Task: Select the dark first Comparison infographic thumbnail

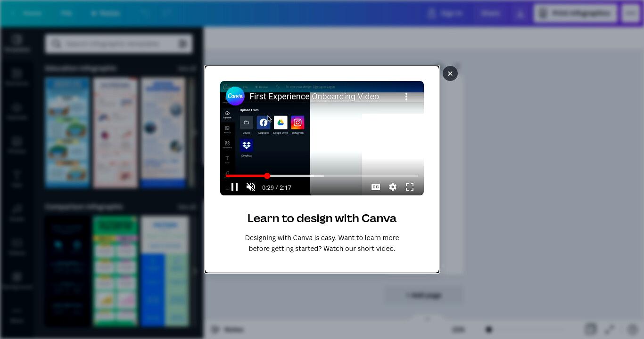Action: (67, 271)
